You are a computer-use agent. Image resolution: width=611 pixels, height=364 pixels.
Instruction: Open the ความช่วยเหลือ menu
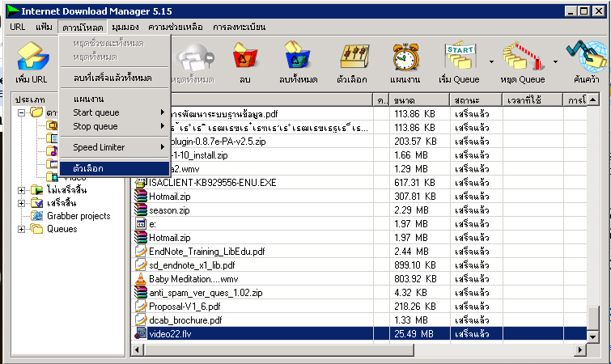pos(176,27)
